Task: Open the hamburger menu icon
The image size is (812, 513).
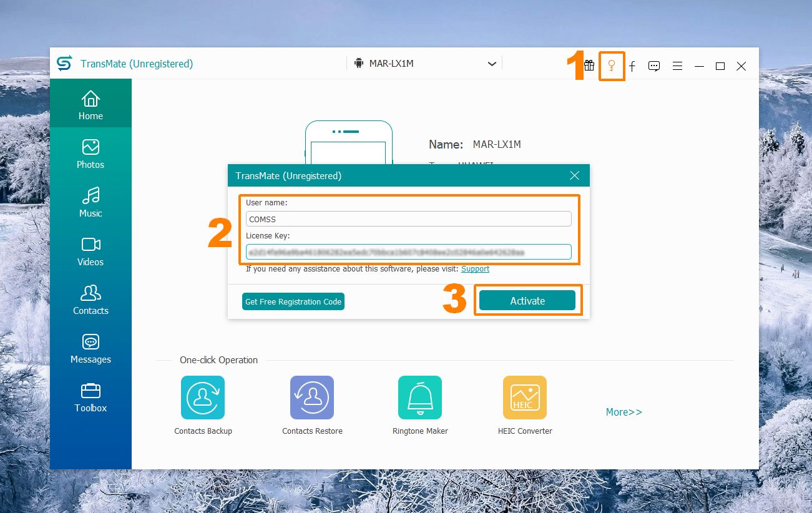Action: point(677,66)
